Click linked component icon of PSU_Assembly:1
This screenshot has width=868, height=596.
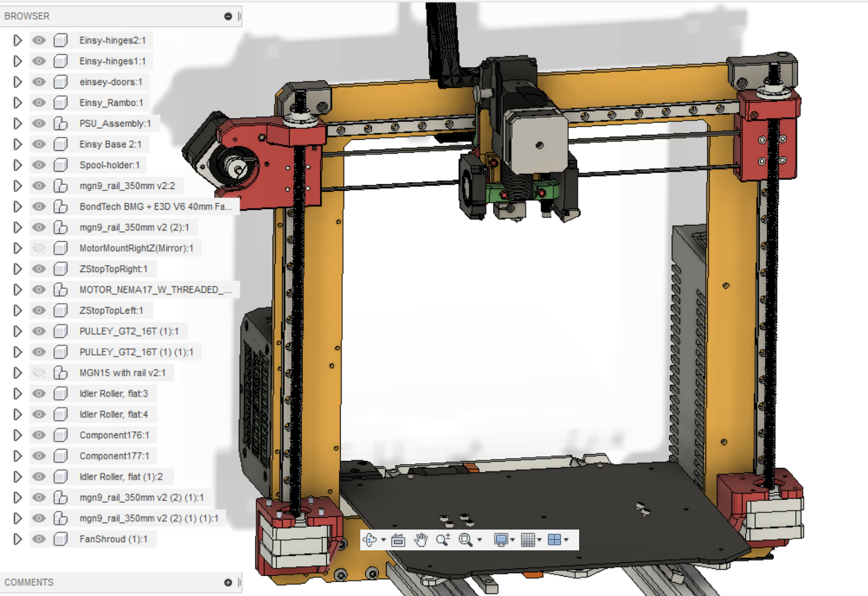(x=61, y=123)
